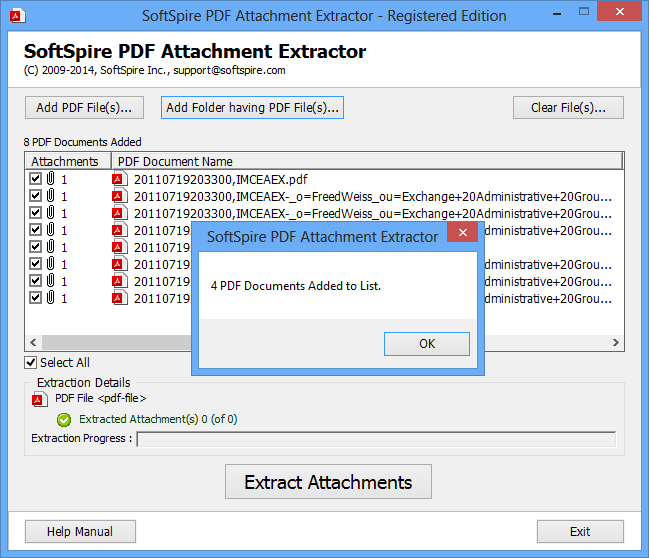Image resolution: width=649 pixels, height=558 pixels.
Task: Click paperclip icon beside 20110719203300,IMCEAEX.pdf
Action: tap(50, 178)
